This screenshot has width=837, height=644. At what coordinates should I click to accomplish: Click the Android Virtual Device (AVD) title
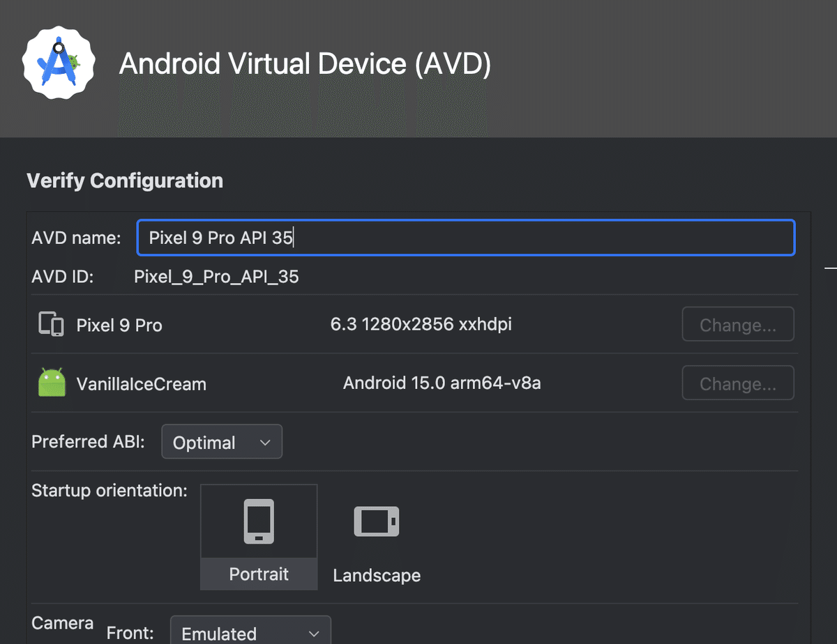coord(306,63)
